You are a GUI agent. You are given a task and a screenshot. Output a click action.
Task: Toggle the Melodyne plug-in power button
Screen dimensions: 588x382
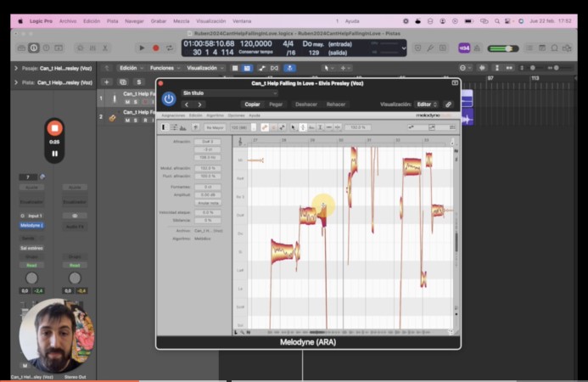pos(169,98)
